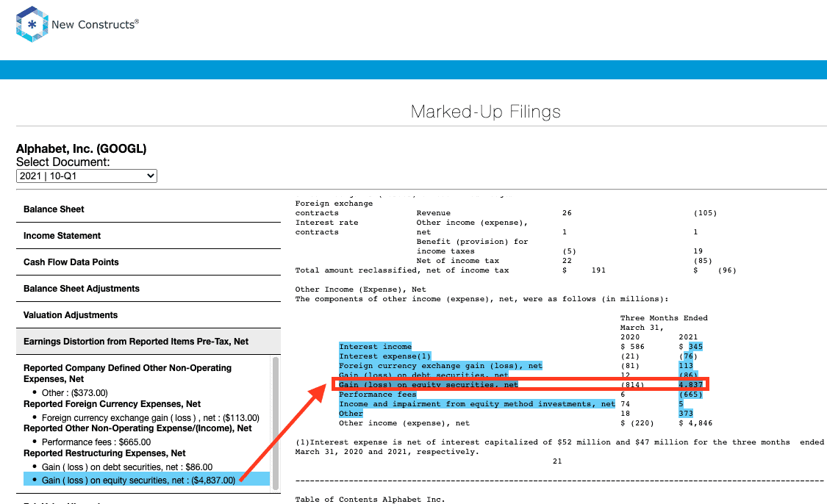Select the Other : ($373.00) list item
827x504 pixels.
[75, 393]
